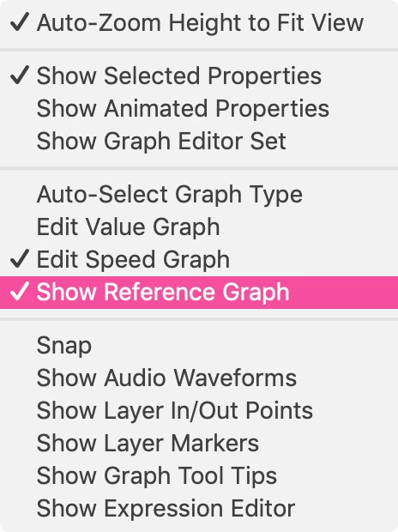The image size is (398, 532).
Task: Enable Auto-Select Graph Type
Action: (199, 194)
